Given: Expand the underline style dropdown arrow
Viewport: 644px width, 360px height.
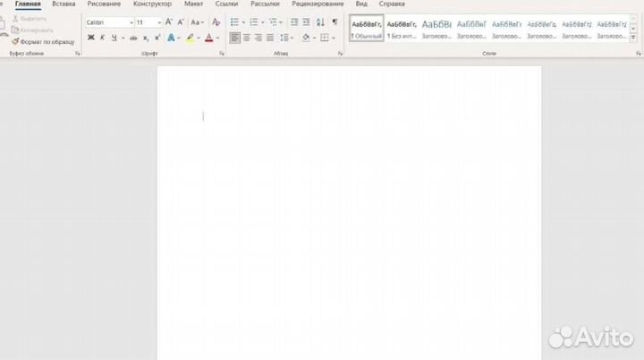Looking at the screenshot, I should tap(123, 39).
